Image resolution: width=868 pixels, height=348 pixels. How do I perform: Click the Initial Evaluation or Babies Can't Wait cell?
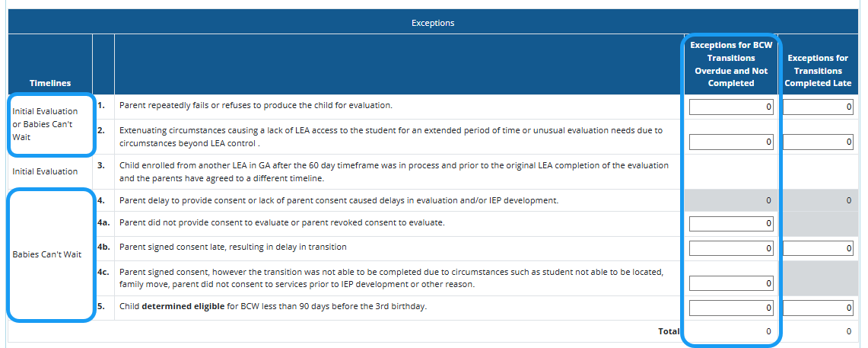coord(47,124)
